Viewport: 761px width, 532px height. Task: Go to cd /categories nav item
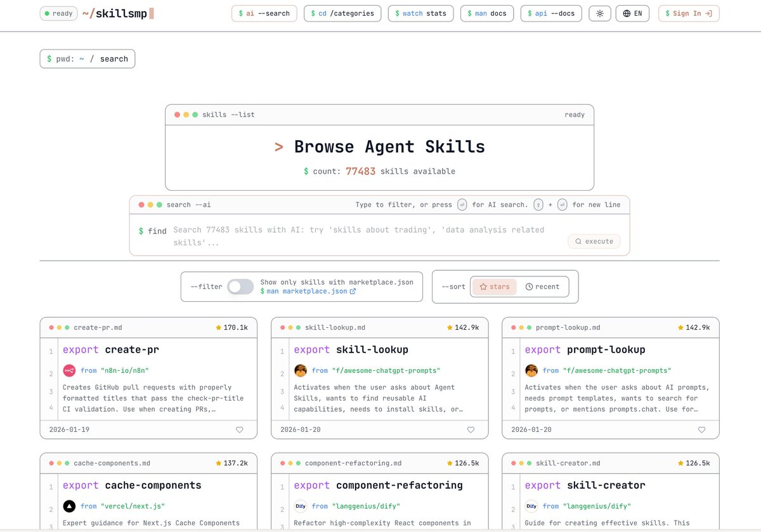[342, 13]
